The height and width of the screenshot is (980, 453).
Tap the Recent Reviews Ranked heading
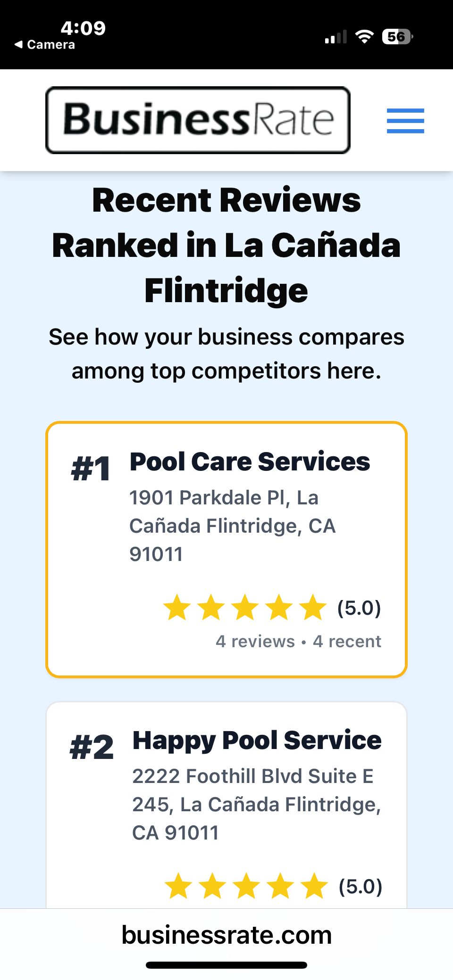(x=226, y=245)
